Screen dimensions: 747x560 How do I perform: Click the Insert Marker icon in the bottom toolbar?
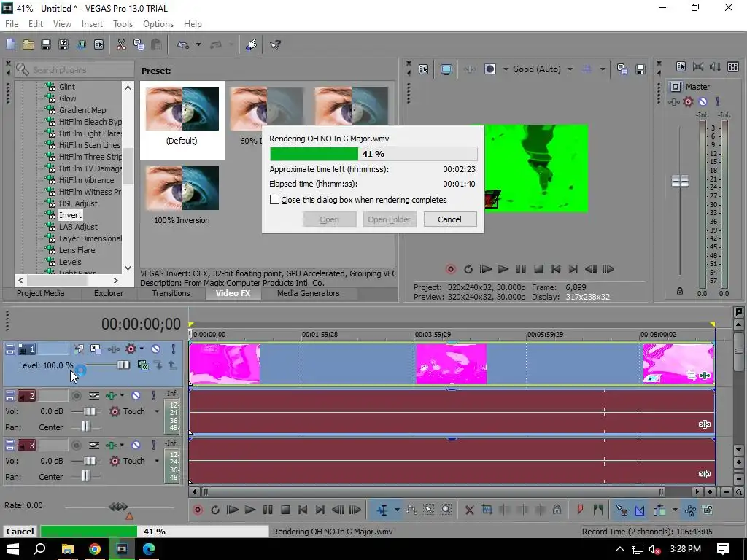580,510
